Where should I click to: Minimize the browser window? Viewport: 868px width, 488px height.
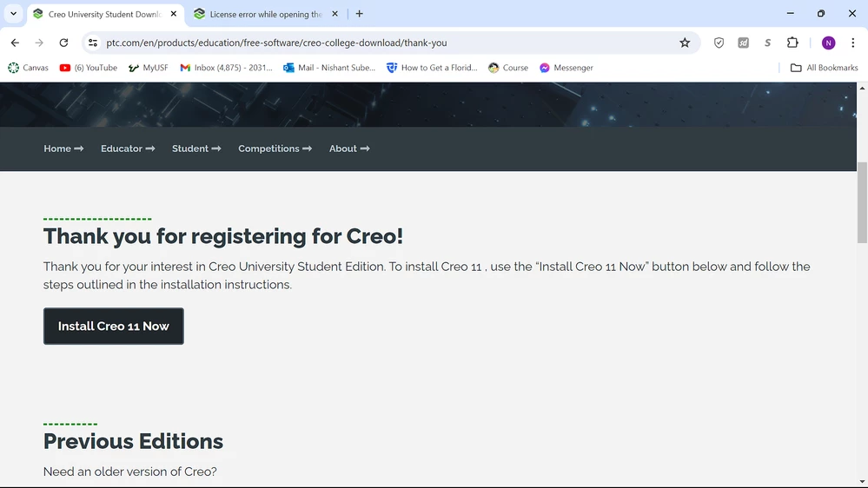click(x=790, y=13)
